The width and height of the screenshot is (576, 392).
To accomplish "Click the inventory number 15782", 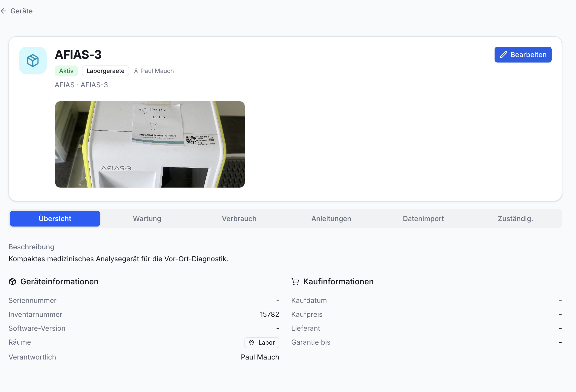I will click(270, 314).
